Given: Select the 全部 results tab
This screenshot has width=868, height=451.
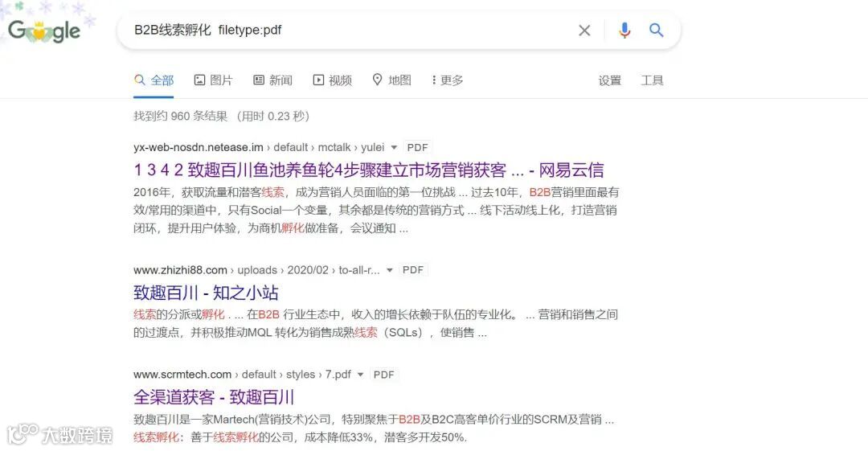Looking at the screenshot, I should click(x=154, y=80).
